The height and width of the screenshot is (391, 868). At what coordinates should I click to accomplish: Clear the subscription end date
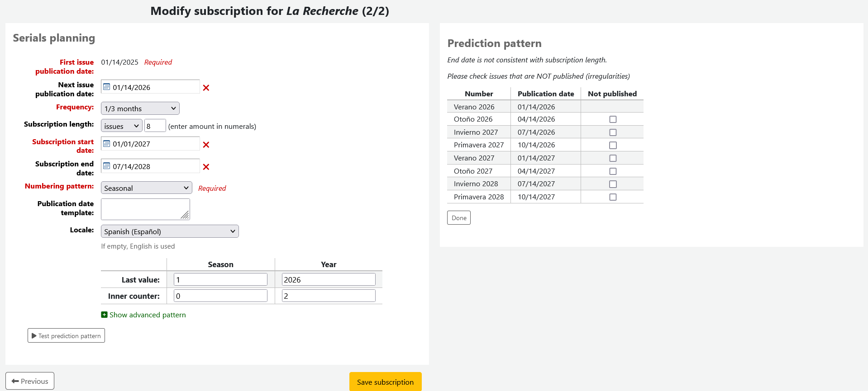click(x=206, y=167)
